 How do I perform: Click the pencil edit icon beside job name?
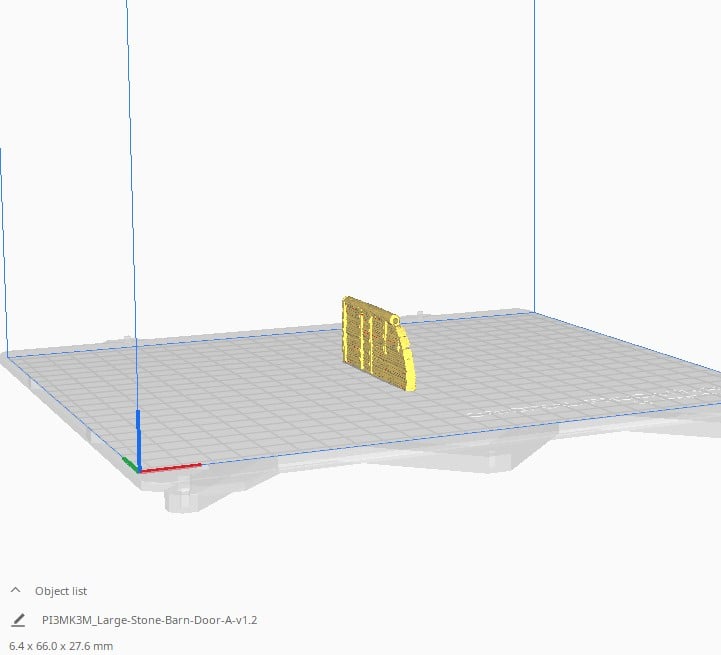click(18, 620)
